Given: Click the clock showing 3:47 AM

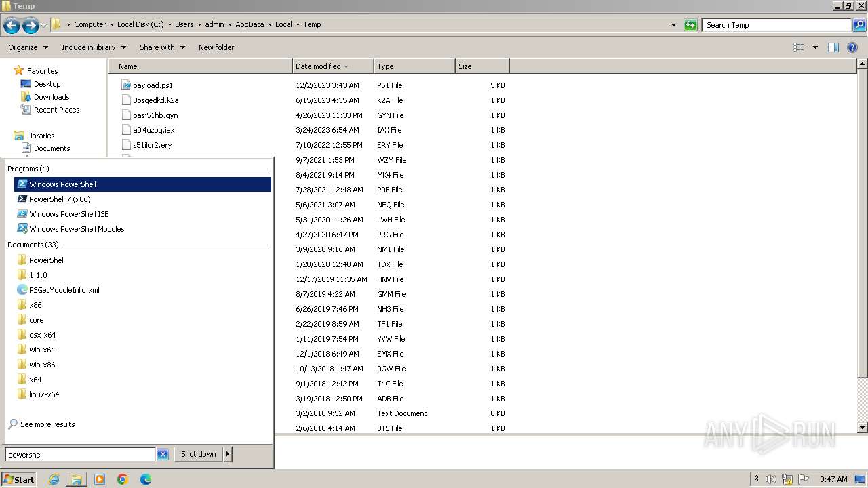Looking at the screenshot, I should point(832,479).
